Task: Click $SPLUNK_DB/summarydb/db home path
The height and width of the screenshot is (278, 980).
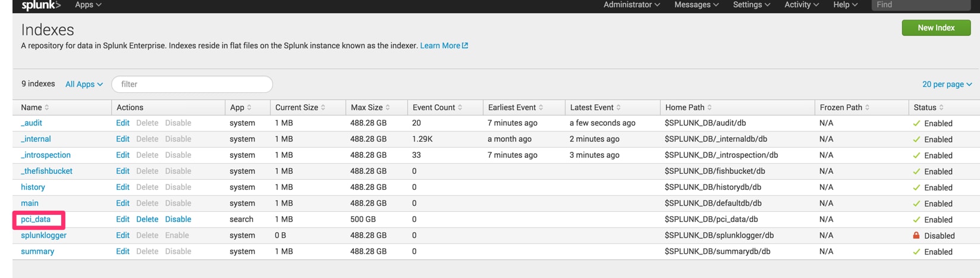Action: [718, 252]
